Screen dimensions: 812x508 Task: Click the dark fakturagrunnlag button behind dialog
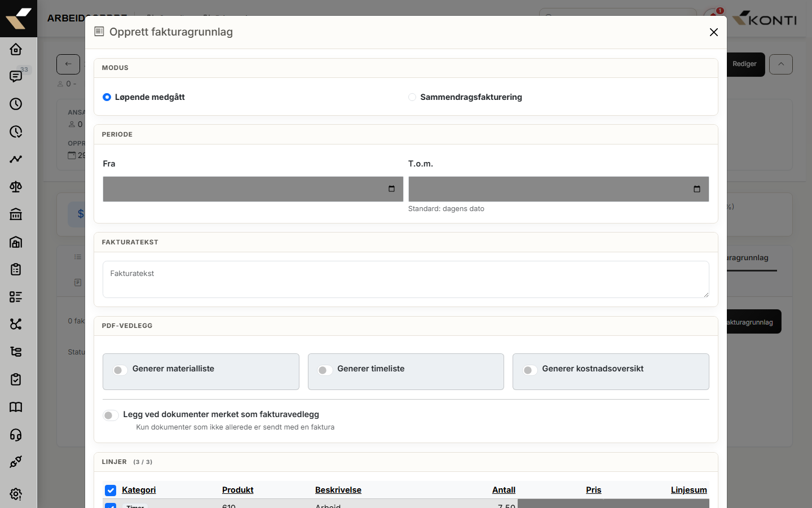754,322
